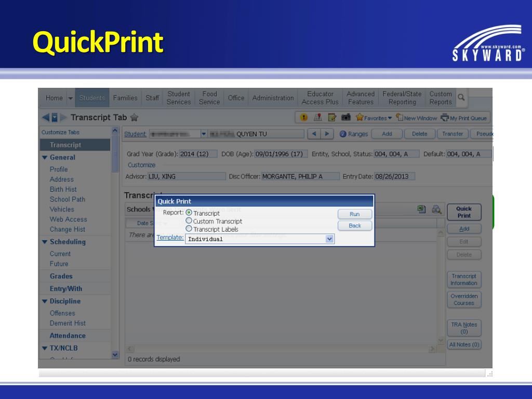Open the student selector dropdown arrow
The height and width of the screenshot is (399, 532).
204,134
